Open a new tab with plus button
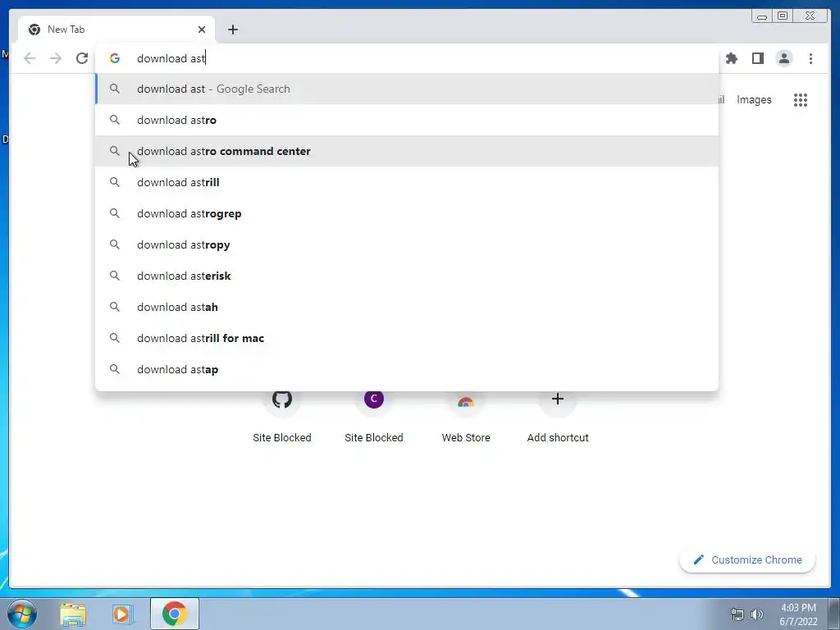 [x=232, y=30]
